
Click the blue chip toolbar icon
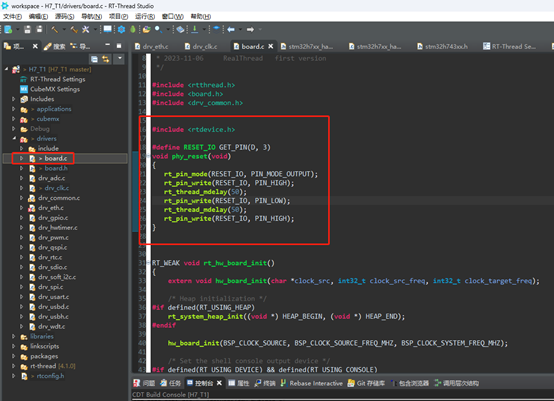click(x=216, y=29)
